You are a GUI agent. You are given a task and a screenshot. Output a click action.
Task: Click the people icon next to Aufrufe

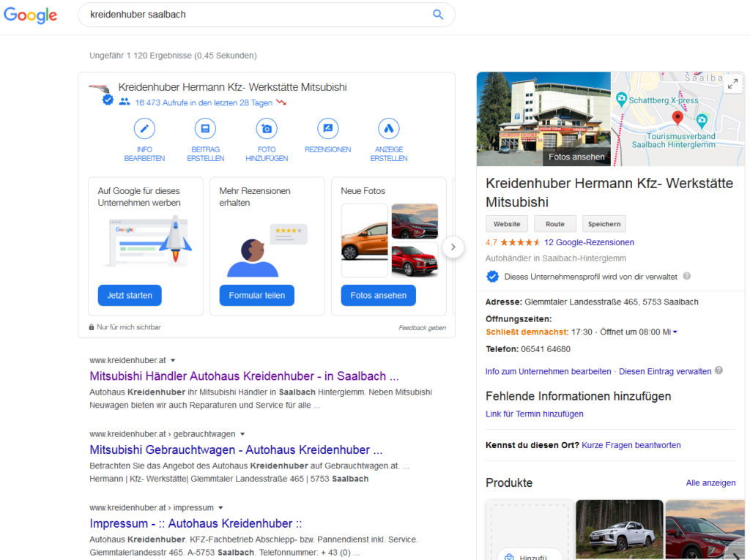[125, 102]
